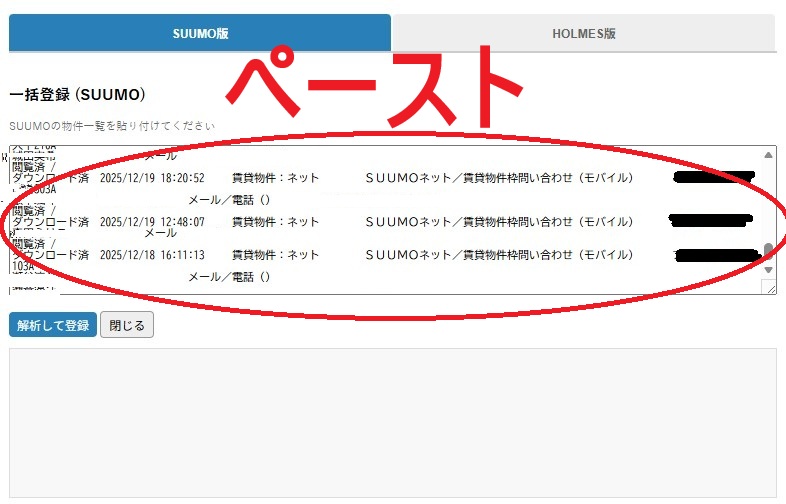
Task: Switch to the SUUMO版 tab
Action: pos(200,33)
